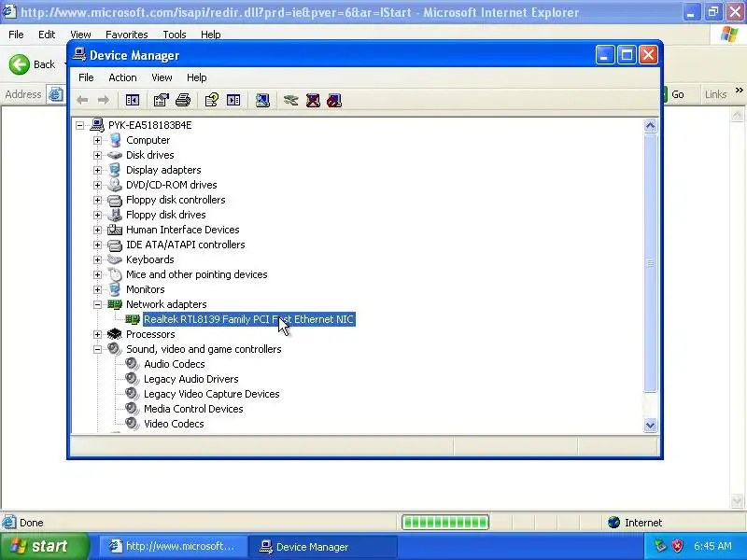Expand the Disk drives node
The height and width of the screenshot is (560, 747).
coord(98,155)
